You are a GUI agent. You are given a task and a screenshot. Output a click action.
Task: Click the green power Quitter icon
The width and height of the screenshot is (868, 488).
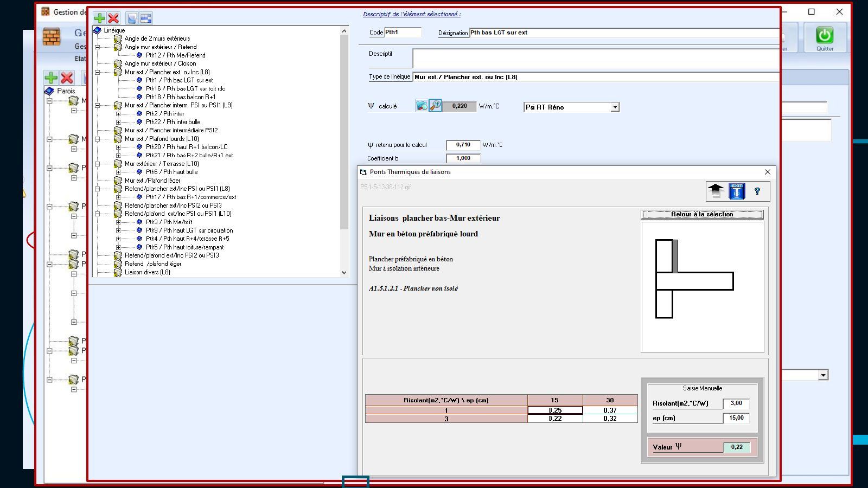click(825, 35)
